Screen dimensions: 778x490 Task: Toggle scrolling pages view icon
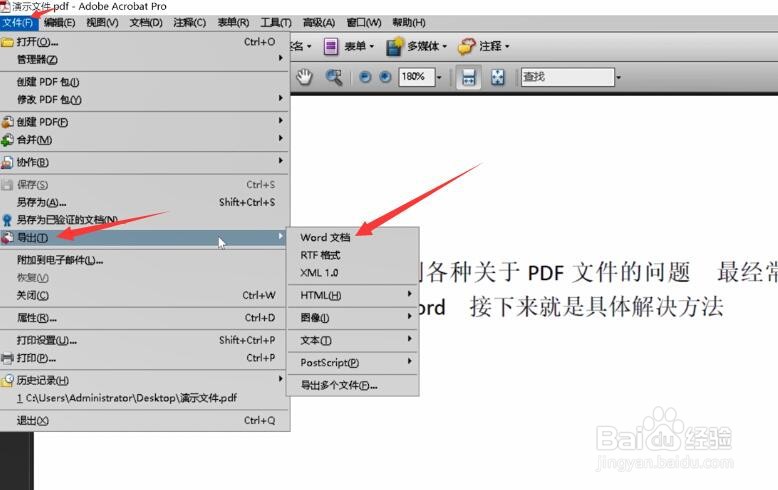pos(468,77)
